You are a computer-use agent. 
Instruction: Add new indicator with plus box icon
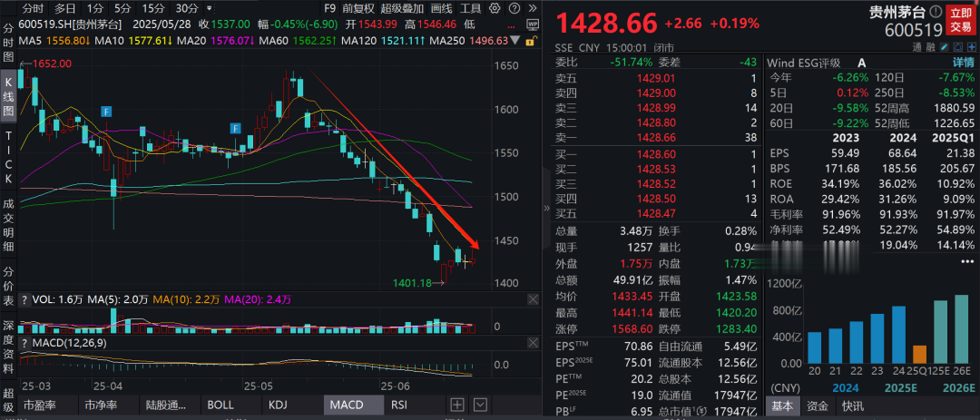457,405
